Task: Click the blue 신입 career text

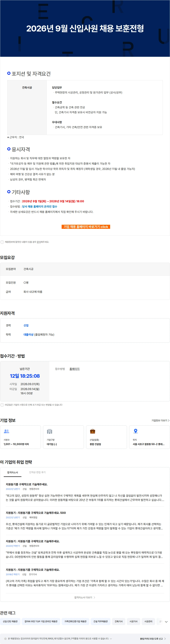Action: [26, 325]
